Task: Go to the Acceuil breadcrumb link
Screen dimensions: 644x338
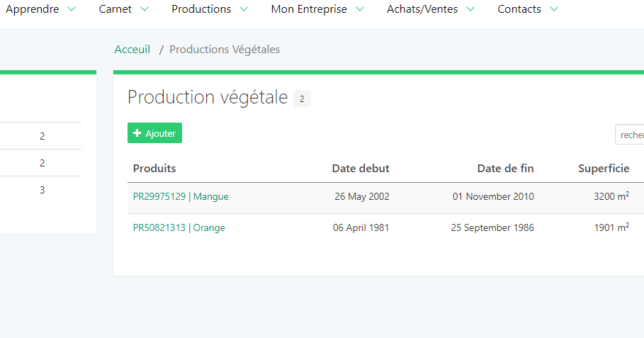Action: point(132,50)
